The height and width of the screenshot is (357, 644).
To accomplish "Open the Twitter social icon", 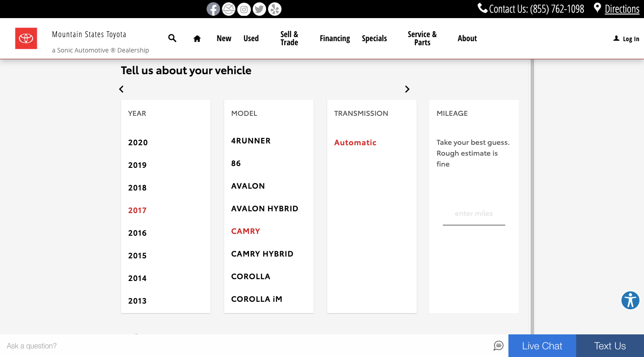I will pyautogui.click(x=259, y=9).
